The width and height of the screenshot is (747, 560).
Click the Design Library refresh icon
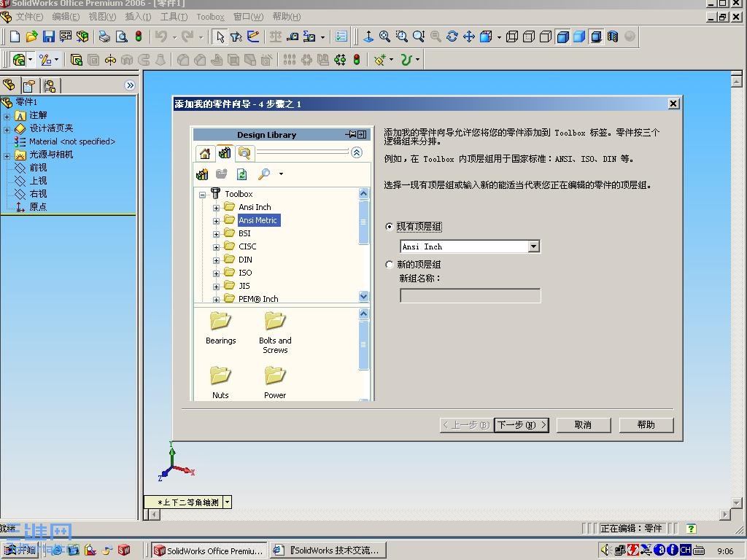(241, 174)
